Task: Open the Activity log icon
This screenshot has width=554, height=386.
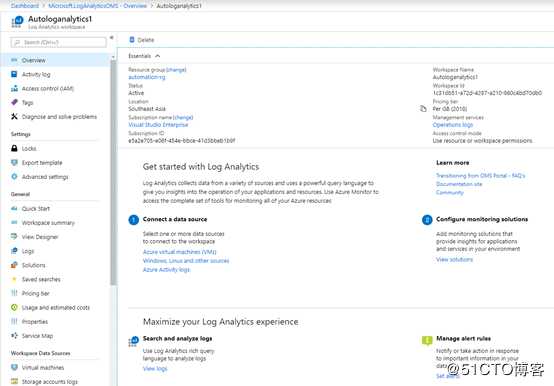Action: pyautogui.click(x=14, y=74)
